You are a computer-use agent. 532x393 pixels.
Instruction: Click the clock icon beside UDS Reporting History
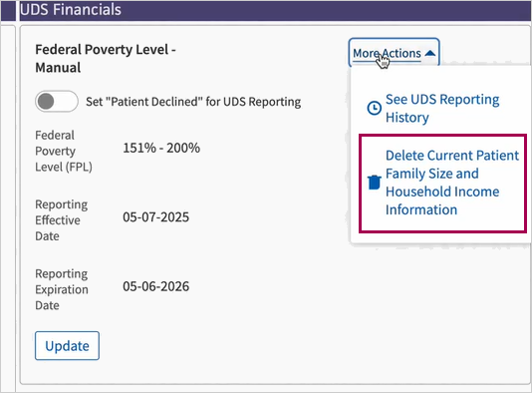[375, 108]
